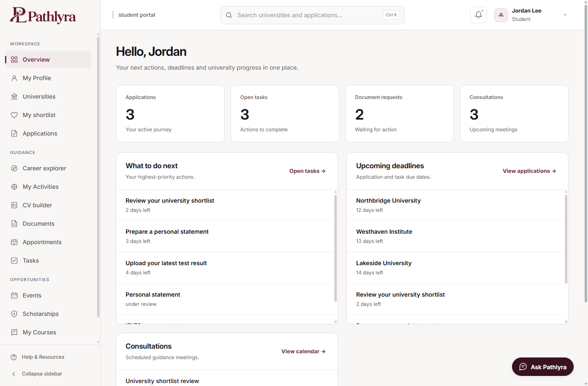Click the Tasks checkmark icon
The image size is (588, 386).
point(14,261)
